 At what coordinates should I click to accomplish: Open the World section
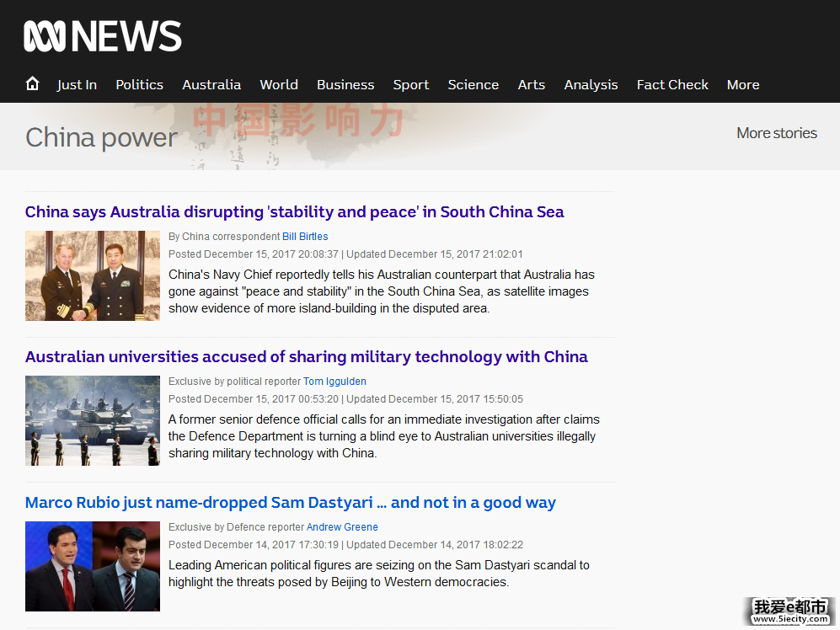(279, 84)
